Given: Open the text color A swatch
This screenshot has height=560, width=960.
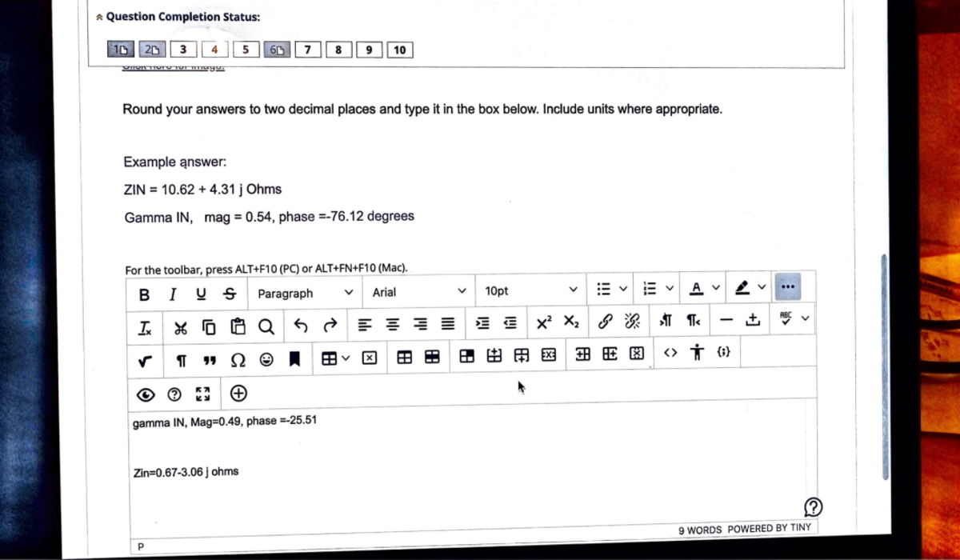Looking at the screenshot, I should [x=696, y=287].
